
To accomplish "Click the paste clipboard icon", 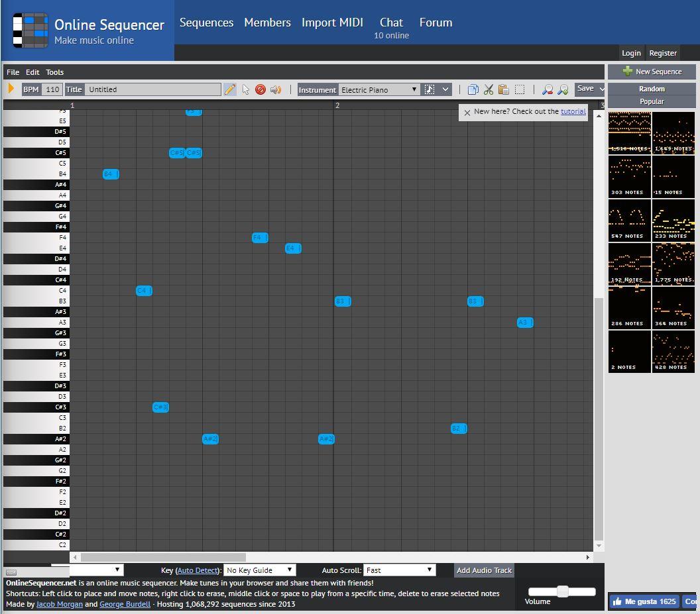I will [504, 89].
